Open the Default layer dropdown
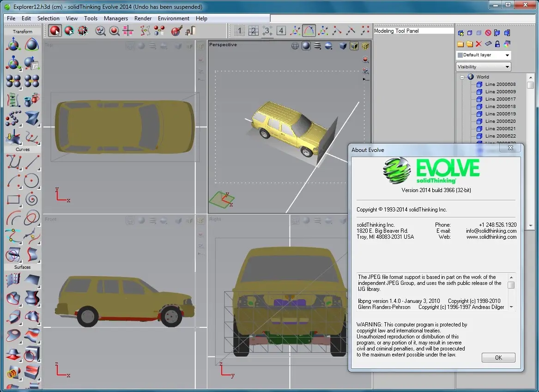Viewport: 539px width, 392px height. [484, 55]
